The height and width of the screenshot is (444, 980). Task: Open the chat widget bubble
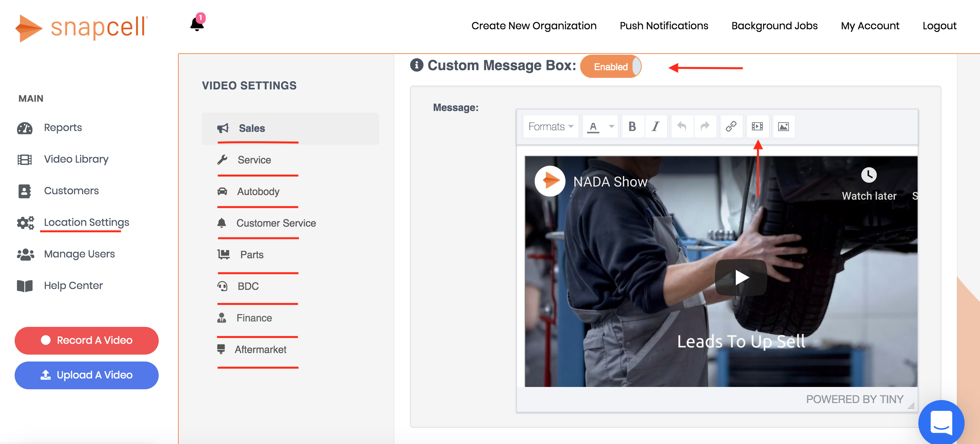tap(941, 423)
